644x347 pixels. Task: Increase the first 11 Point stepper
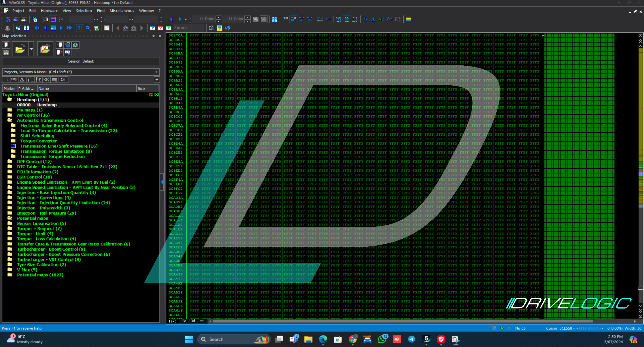(219, 17)
